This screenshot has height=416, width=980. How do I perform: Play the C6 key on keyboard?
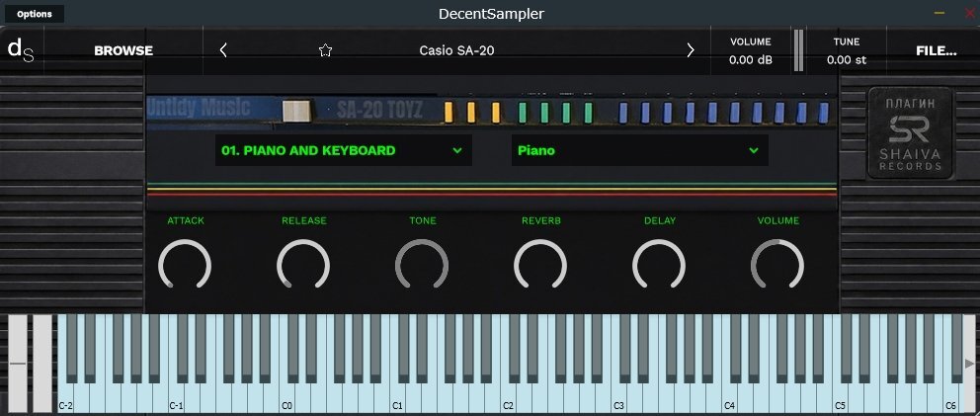pyautogui.click(x=950, y=397)
